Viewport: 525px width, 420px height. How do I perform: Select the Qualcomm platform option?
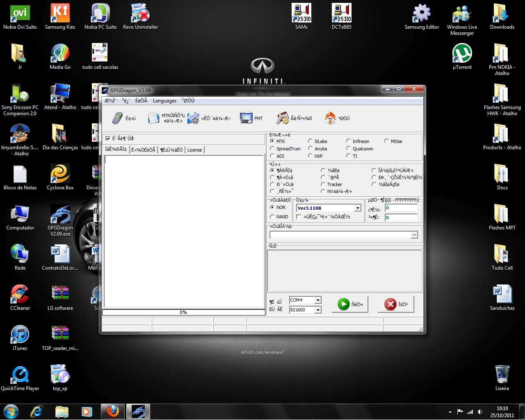349,149
